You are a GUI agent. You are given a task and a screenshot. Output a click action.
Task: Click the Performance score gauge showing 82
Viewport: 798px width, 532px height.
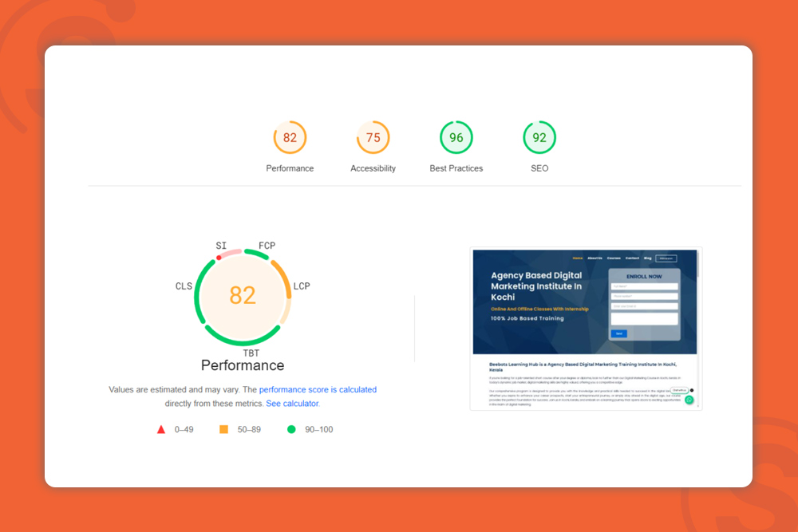tap(290, 137)
